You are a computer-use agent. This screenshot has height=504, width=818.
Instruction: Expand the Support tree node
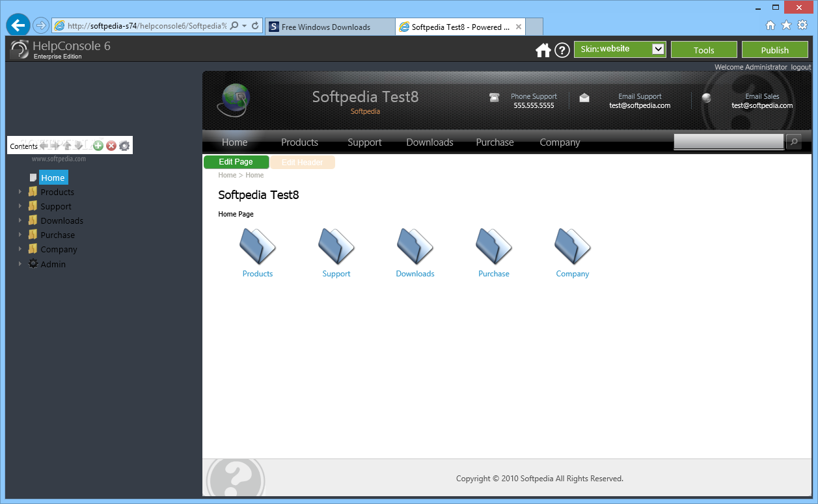tap(20, 206)
